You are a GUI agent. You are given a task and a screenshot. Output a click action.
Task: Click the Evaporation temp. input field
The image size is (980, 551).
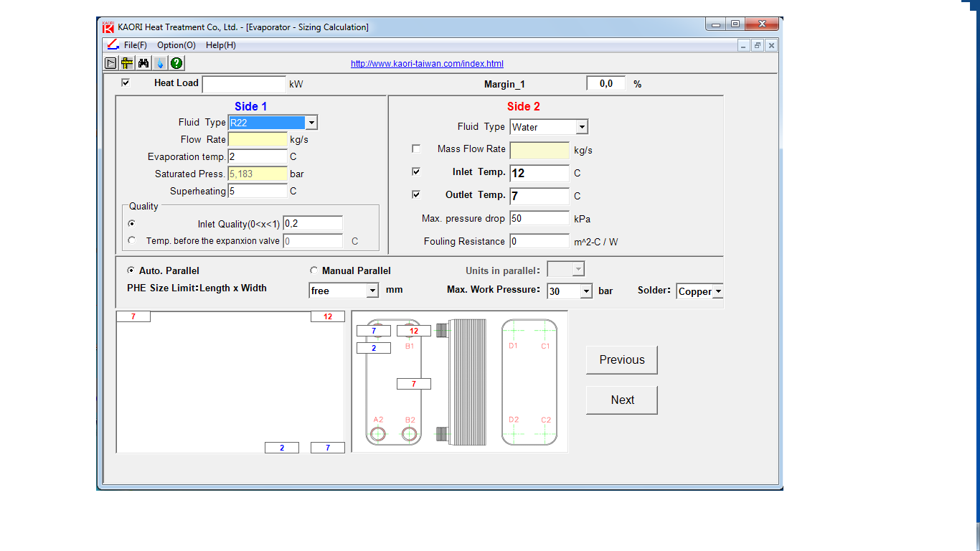pos(258,156)
